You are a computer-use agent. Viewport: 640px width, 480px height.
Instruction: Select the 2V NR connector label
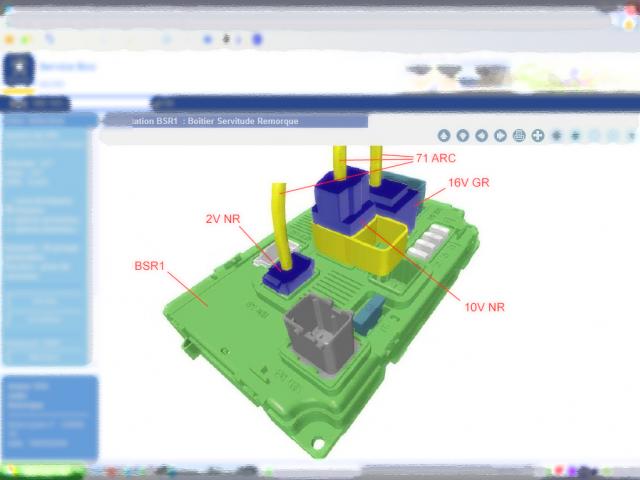[223, 219]
